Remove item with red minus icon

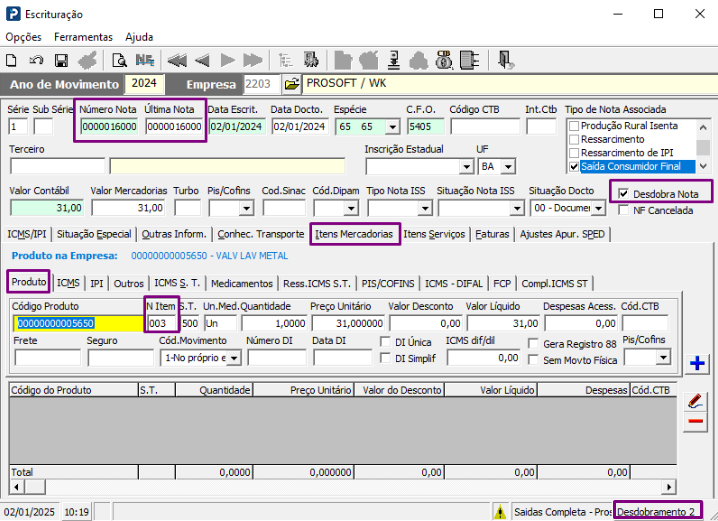pyautogui.click(x=696, y=421)
